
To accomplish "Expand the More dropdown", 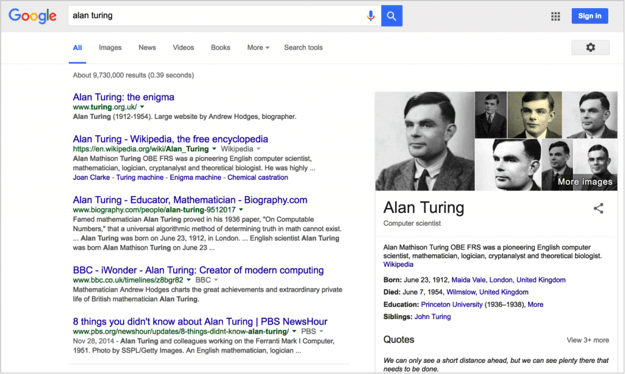I will point(258,47).
